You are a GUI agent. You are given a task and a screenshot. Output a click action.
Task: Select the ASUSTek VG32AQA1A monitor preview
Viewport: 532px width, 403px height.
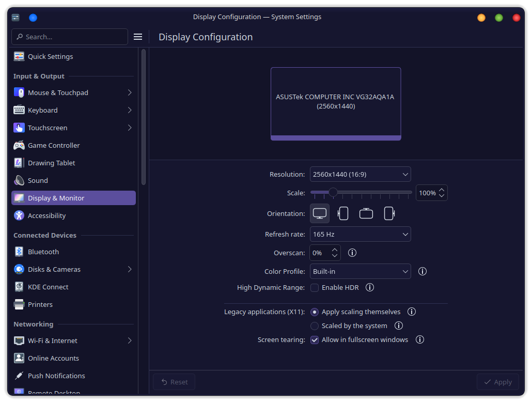tap(336, 103)
